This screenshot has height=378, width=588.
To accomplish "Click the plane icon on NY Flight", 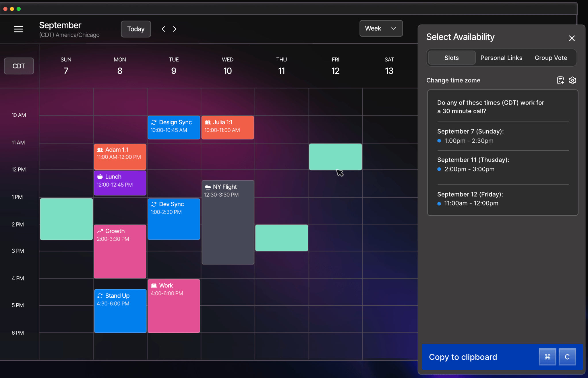I will point(208,187).
